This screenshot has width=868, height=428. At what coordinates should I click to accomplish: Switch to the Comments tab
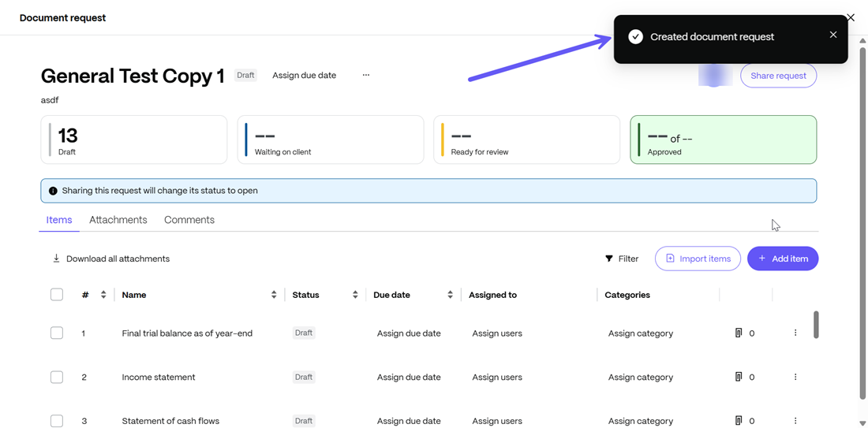[x=189, y=220]
